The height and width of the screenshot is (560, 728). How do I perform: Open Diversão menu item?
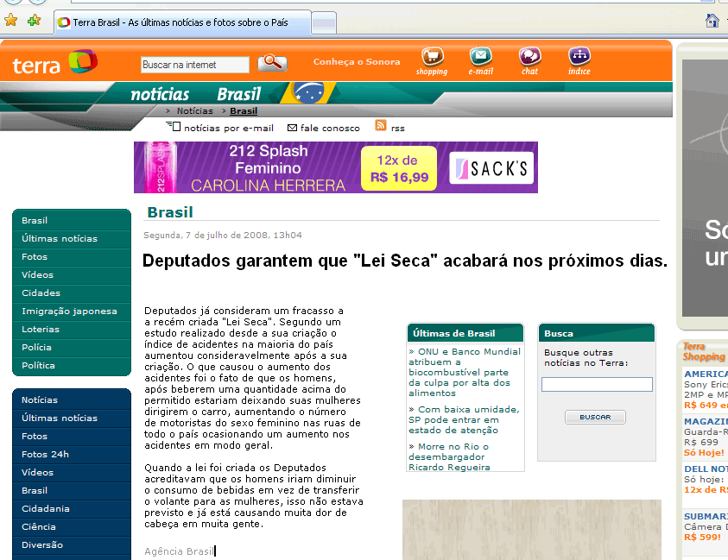point(72,544)
